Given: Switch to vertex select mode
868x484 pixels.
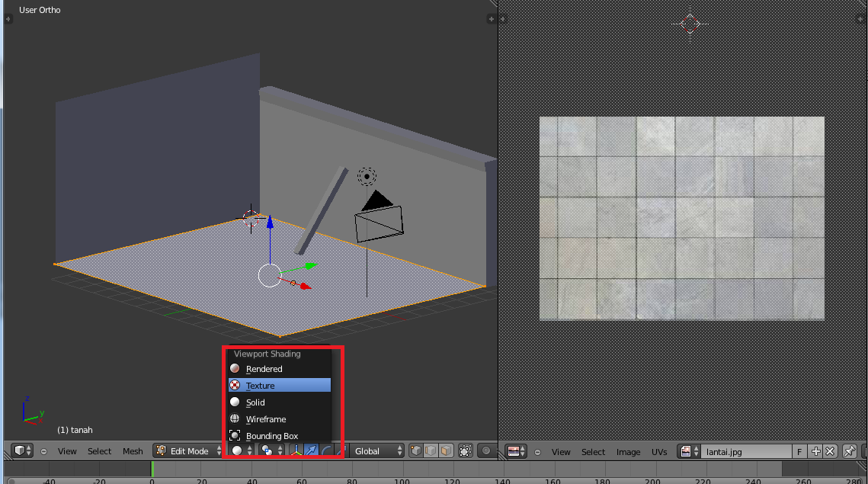Looking at the screenshot, I should pyautogui.click(x=416, y=450).
